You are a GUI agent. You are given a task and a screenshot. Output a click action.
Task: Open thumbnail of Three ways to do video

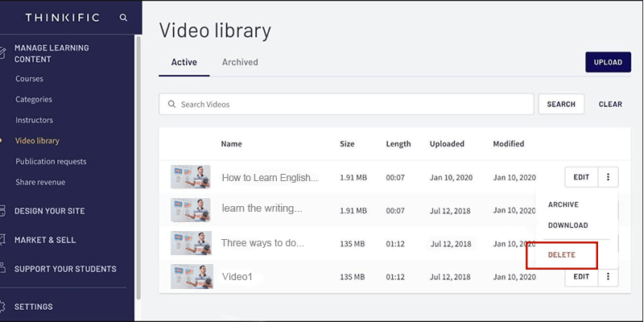191,243
